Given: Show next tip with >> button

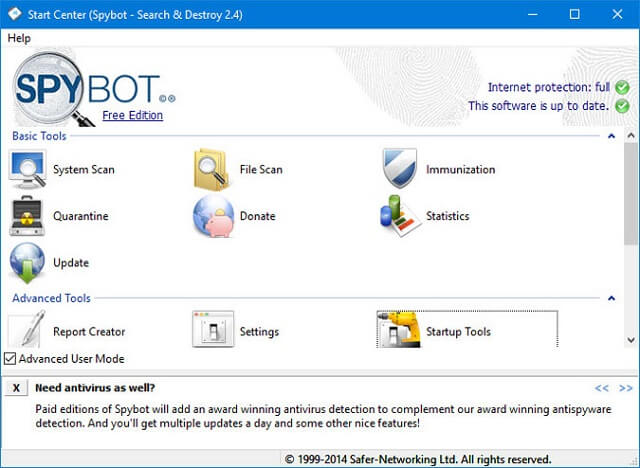Looking at the screenshot, I should click(626, 388).
